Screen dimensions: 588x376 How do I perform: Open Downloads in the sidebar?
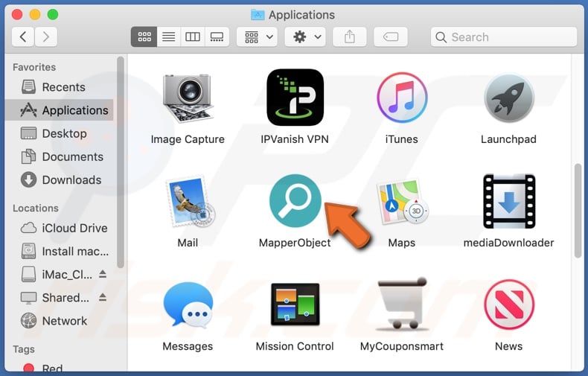pos(60,179)
